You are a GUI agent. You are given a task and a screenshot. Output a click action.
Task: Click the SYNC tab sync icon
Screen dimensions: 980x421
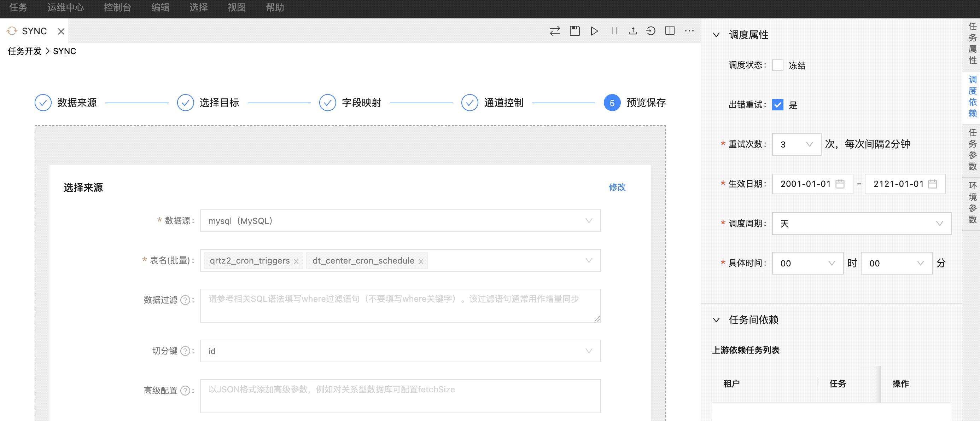[x=12, y=31]
